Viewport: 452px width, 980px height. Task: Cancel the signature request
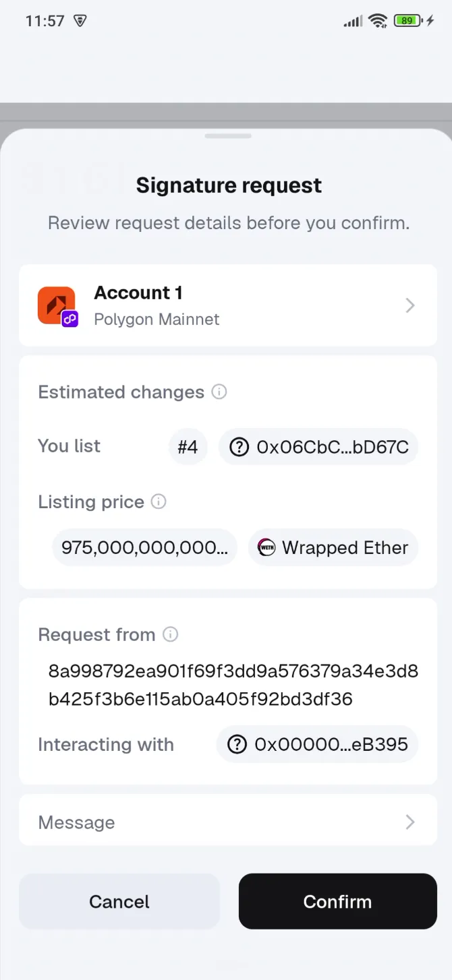[119, 901]
